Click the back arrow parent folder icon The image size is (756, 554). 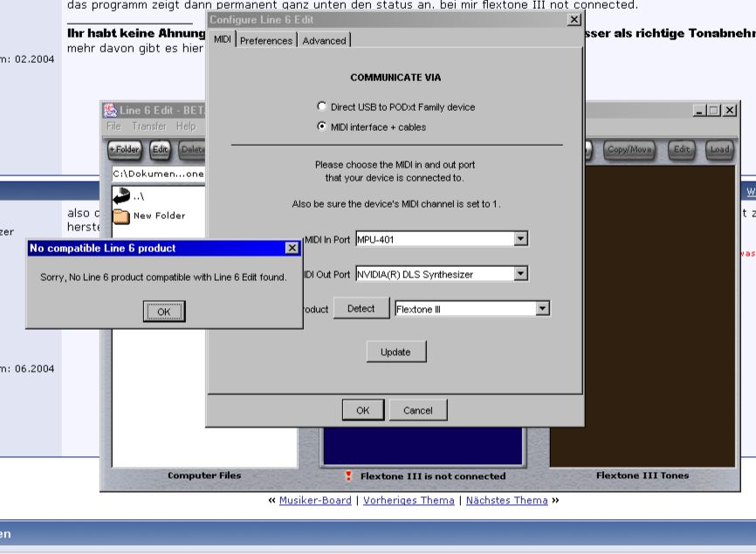point(121,195)
